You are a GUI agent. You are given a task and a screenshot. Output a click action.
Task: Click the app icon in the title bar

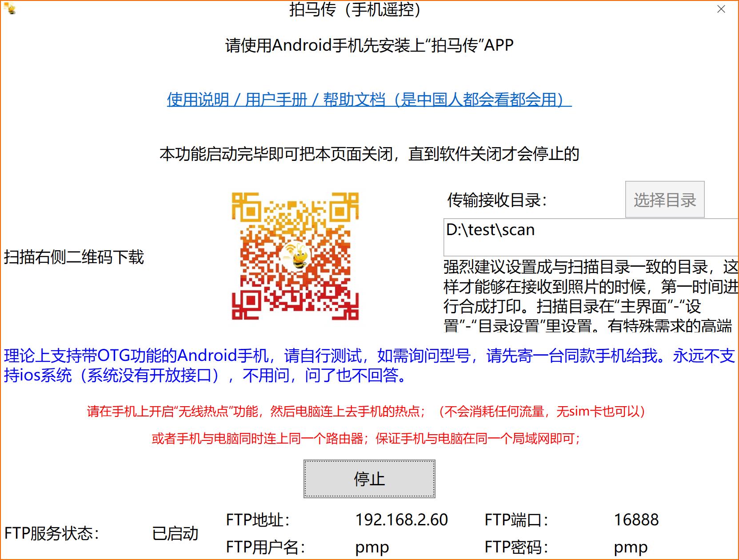[x=9, y=8]
